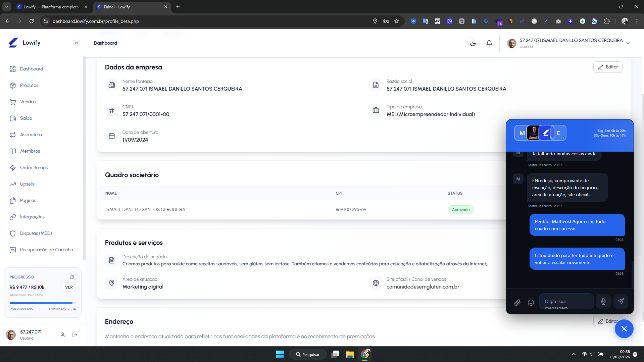Go to Disputas (MED) in sidebar
The image size is (644, 362).
click(x=36, y=233)
